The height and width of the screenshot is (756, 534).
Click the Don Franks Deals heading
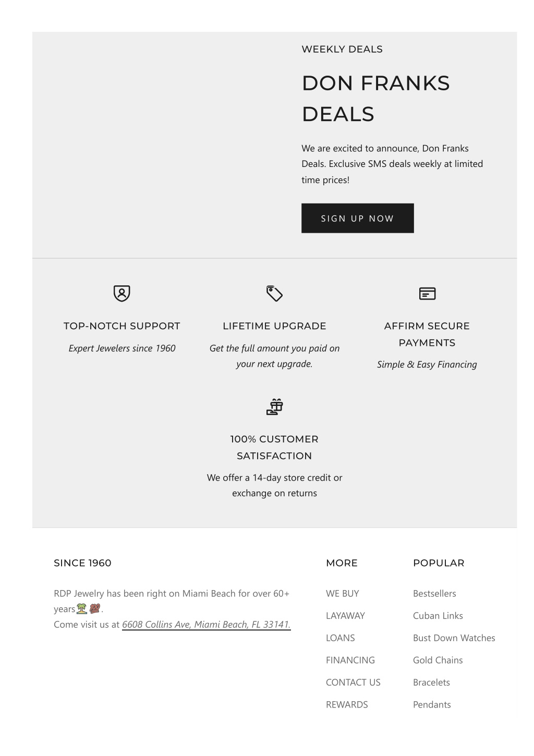coord(375,99)
